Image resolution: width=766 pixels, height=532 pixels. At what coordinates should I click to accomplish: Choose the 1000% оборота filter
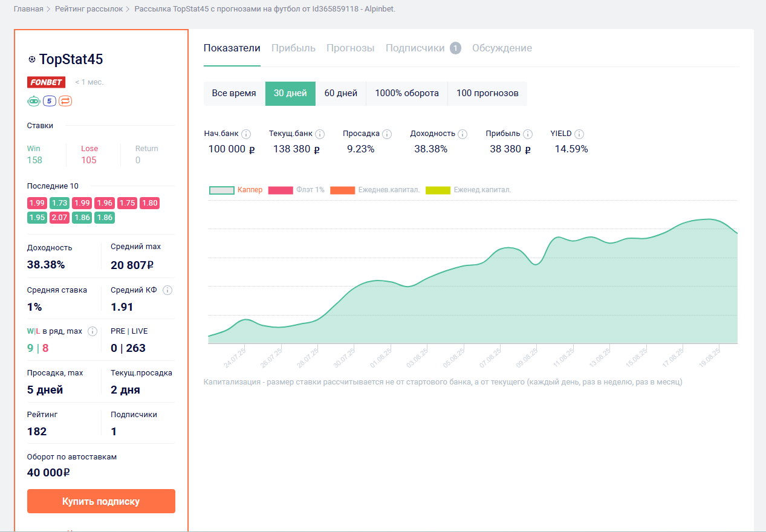coord(407,94)
